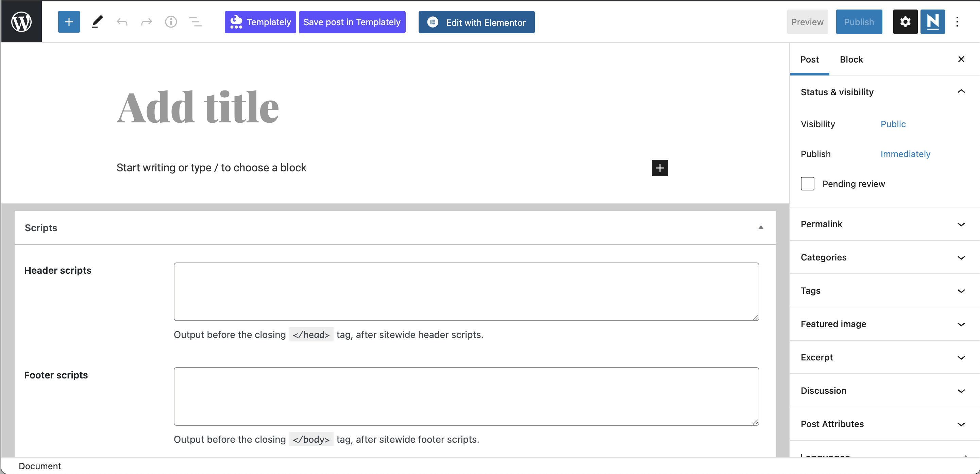Toggle the settings gear sidebar icon
Screen dimensions: 980x474
(905, 22)
